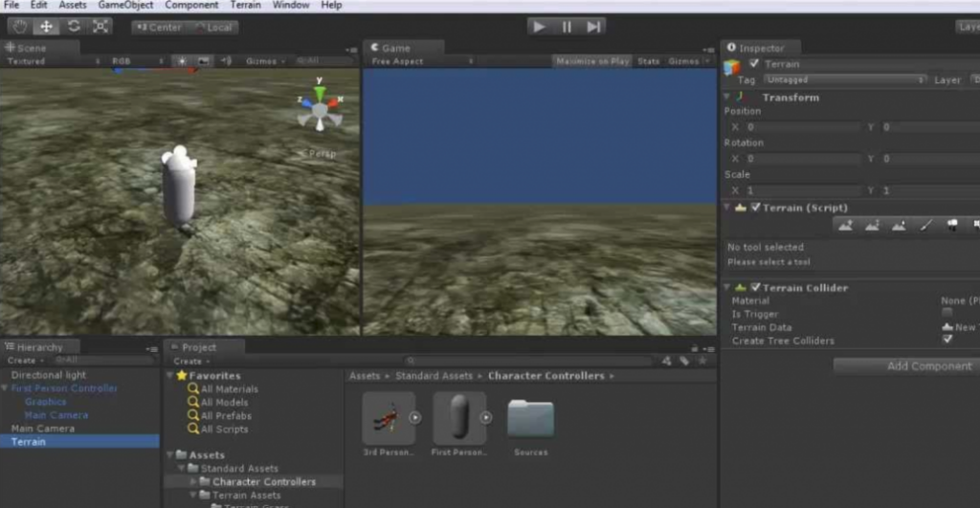Select the Paint Height terrain tool
The height and width of the screenshot is (508, 980).
tap(873, 226)
